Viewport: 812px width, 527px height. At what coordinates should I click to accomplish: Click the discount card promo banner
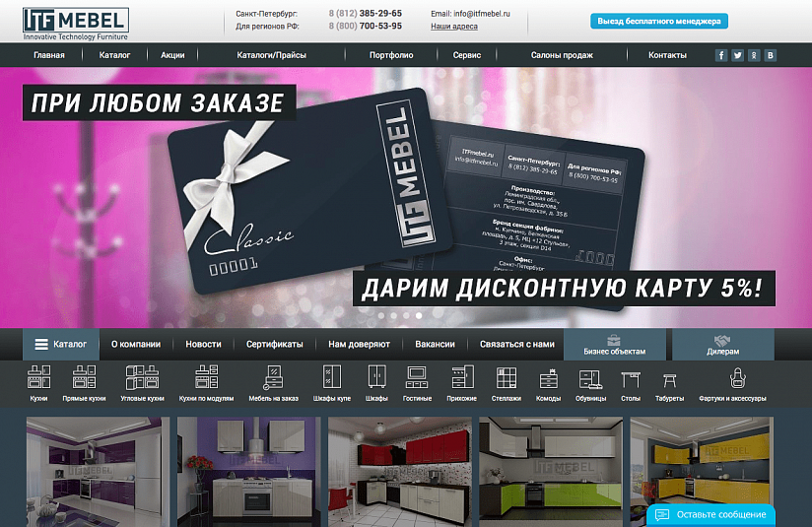[406, 197]
